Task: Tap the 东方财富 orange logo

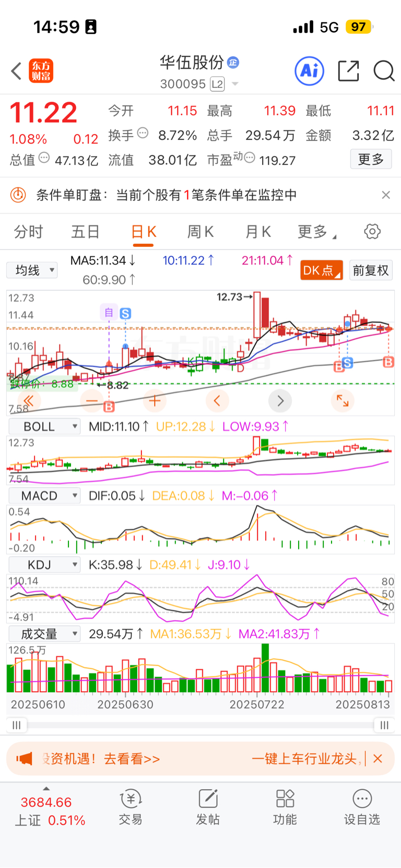Action: [x=41, y=71]
